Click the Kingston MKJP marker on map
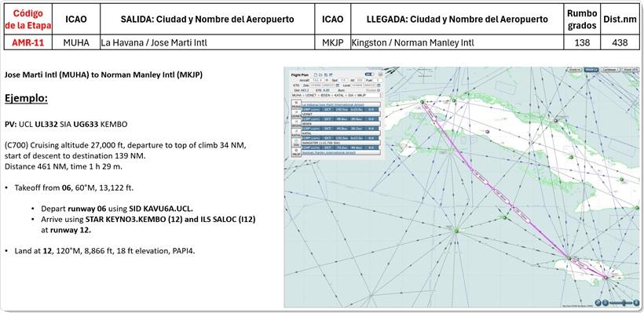The width and height of the screenshot is (644, 313). [606, 278]
